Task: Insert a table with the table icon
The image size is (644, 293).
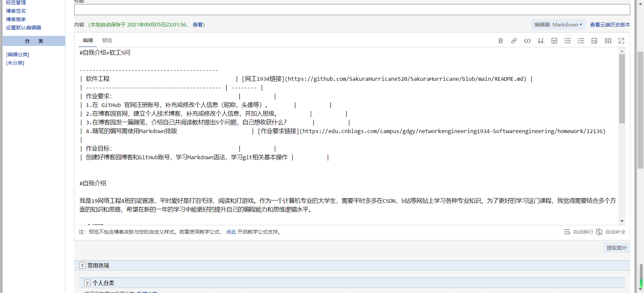Action: (554, 41)
